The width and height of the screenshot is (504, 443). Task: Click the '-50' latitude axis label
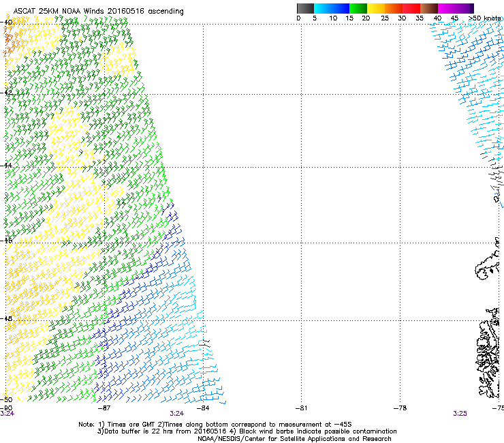[6, 399]
